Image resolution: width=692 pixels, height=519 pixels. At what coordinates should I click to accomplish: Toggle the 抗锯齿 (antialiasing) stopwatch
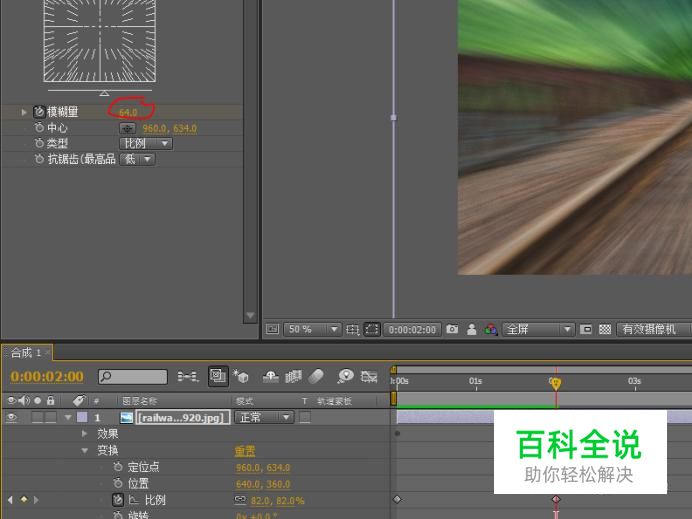click(39, 159)
